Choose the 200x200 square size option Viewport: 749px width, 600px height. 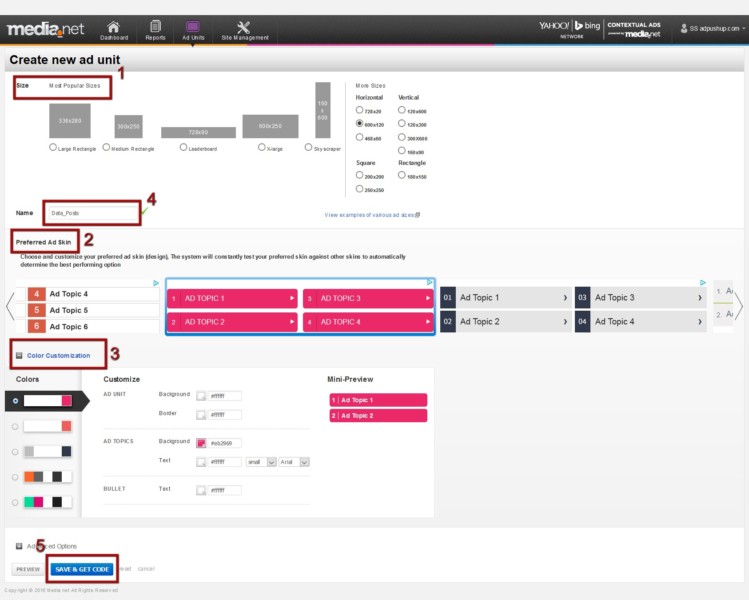(360, 175)
